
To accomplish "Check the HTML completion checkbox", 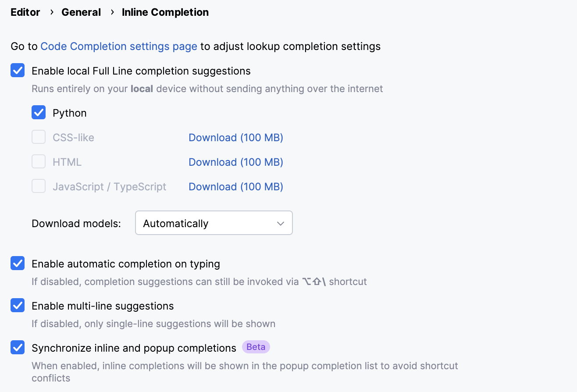I will point(38,161).
